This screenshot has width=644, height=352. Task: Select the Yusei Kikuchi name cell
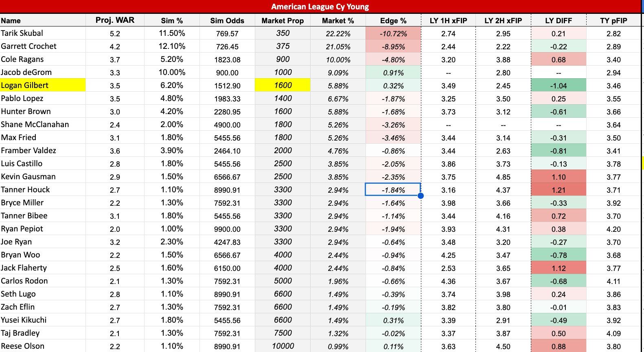coord(43,320)
